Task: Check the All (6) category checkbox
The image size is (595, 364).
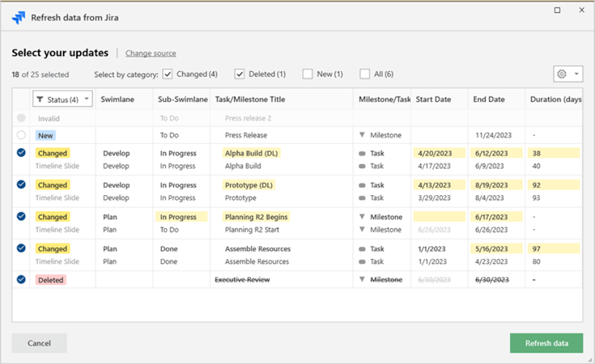Action: (365, 74)
